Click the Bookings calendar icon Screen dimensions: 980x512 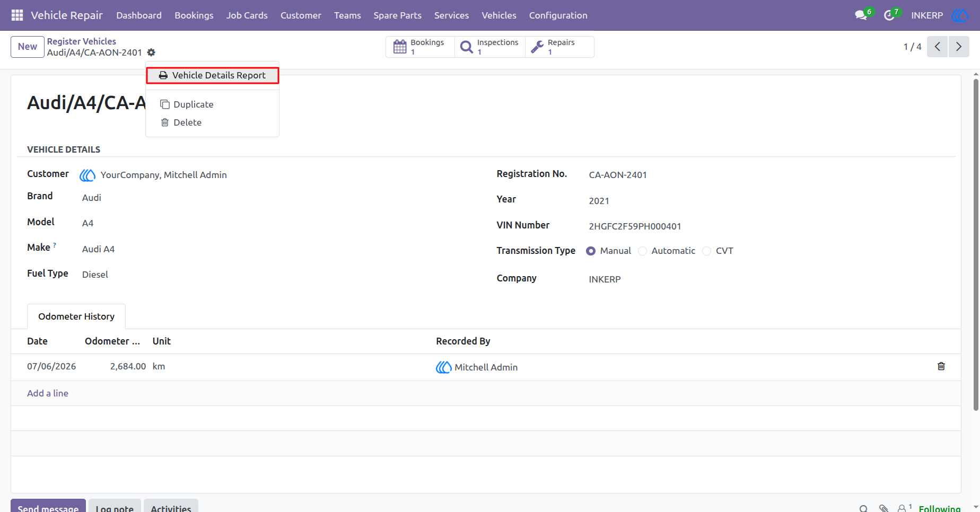click(x=400, y=47)
